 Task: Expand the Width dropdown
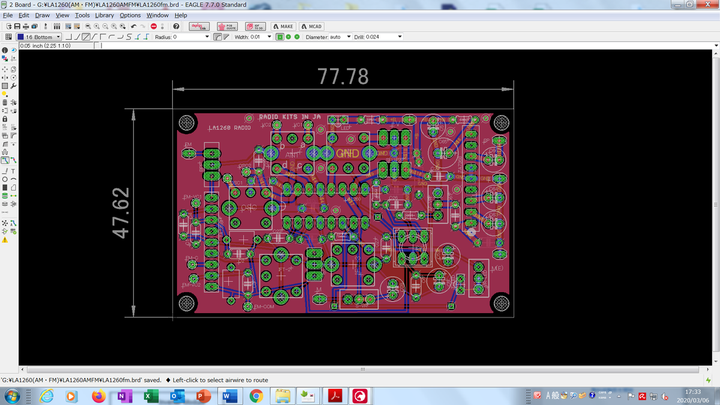coord(270,37)
